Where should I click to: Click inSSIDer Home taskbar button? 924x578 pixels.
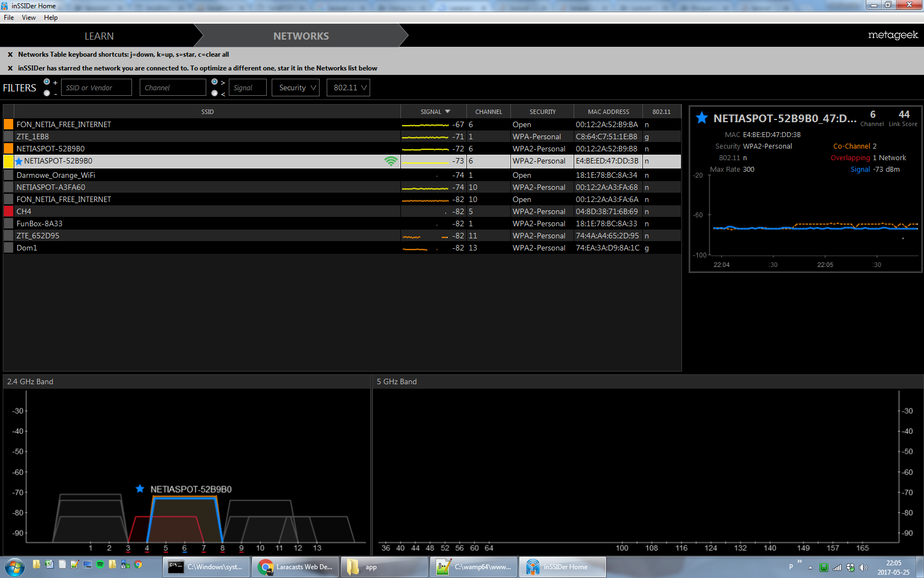click(x=563, y=567)
